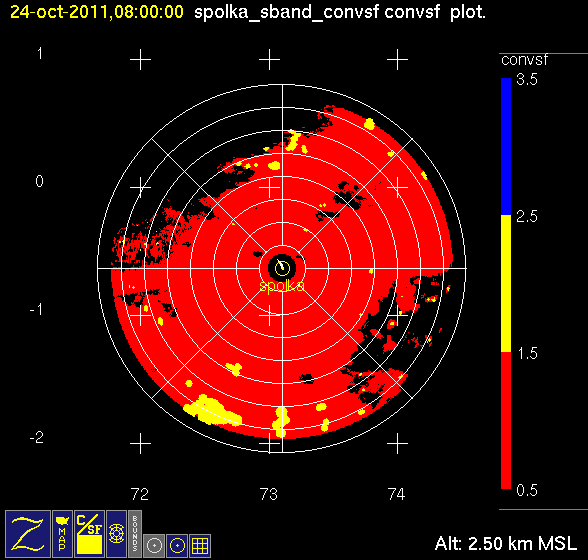Screen dimensions: 588x560
Task: Pick the red segment of the convsf colorbar
Action: coord(506,420)
